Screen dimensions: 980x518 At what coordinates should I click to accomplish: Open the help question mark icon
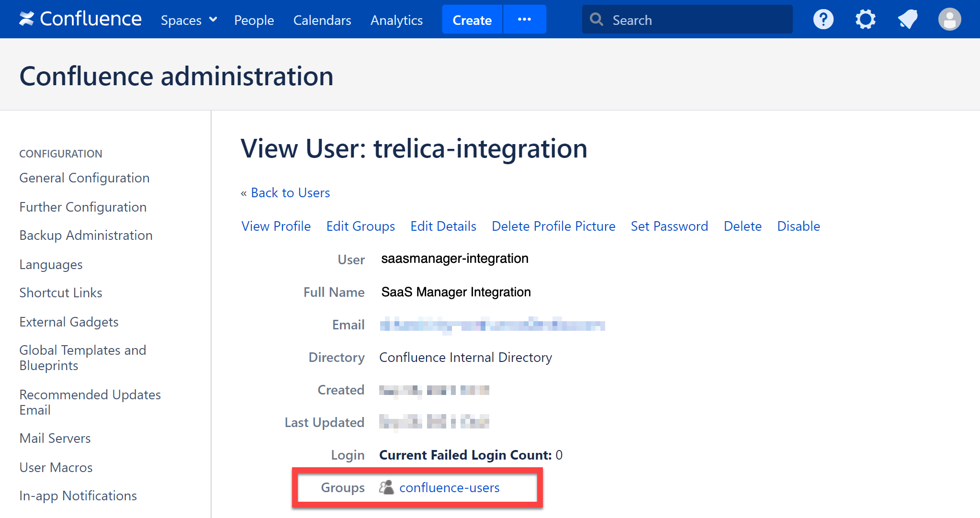click(823, 20)
